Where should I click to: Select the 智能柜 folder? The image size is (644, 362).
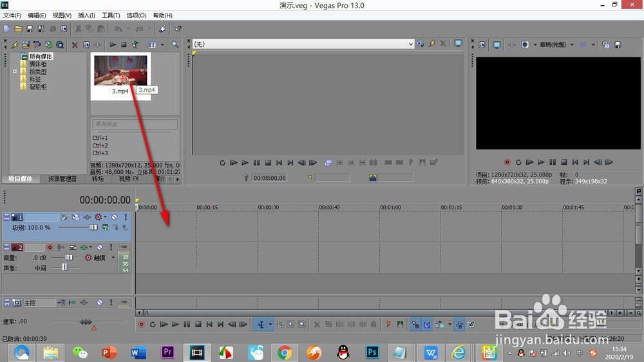[38, 87]
